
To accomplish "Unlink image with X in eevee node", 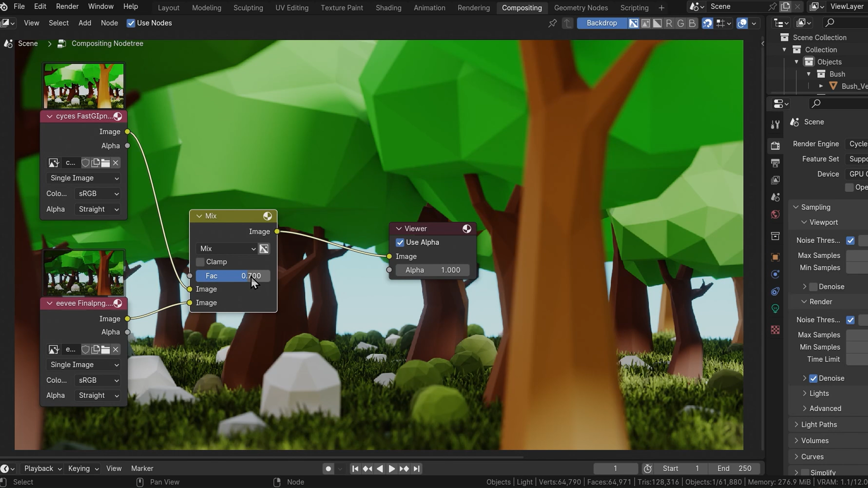I will (x=116, y=349).
